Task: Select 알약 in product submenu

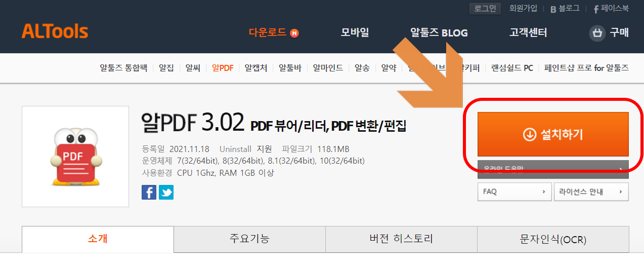Action: click(x=389, y=68)
